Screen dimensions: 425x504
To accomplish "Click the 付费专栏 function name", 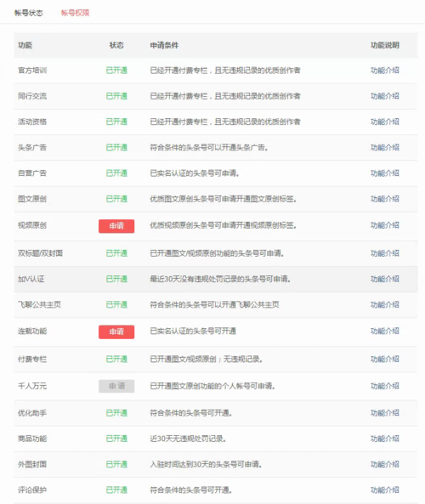I will (x=32, y=359).
